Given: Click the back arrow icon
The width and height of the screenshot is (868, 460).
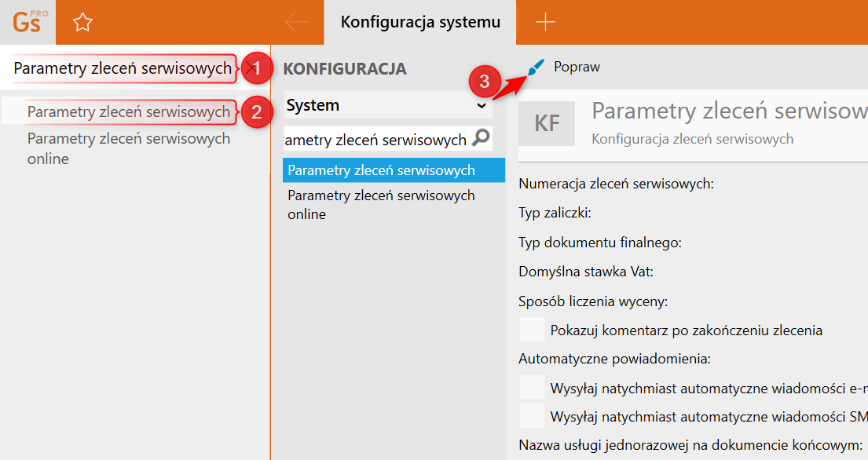Looking at the screenshot, I should pyautogui.click(x=297, y=22).
